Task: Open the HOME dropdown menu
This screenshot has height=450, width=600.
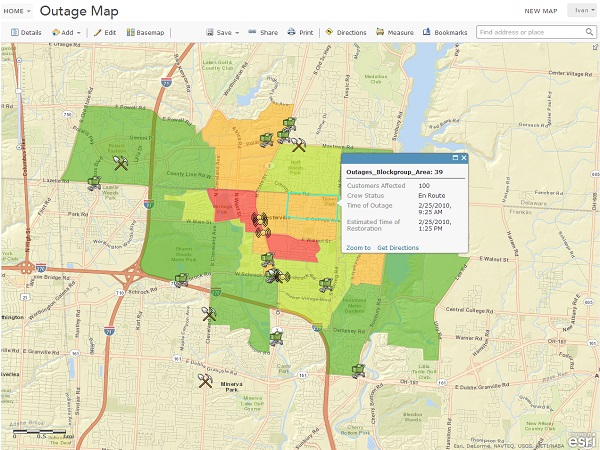Action: [17, 11]
